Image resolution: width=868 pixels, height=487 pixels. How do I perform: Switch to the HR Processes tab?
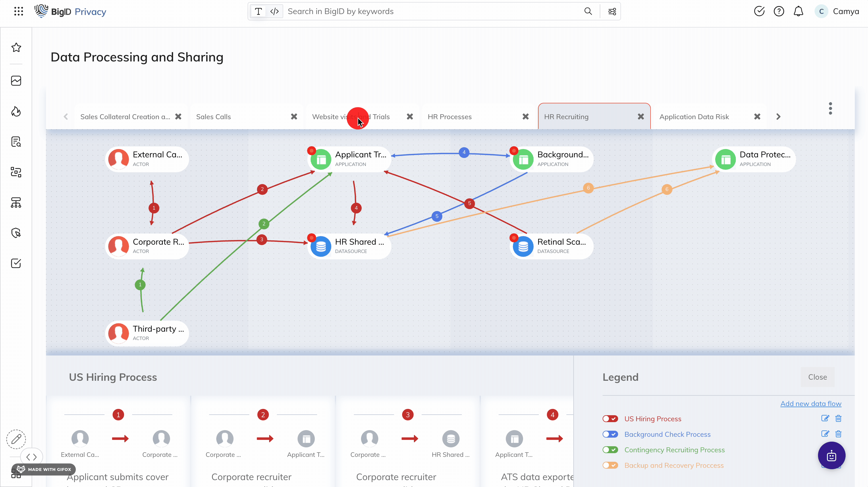pyautogui.click(x=450, y=116)
